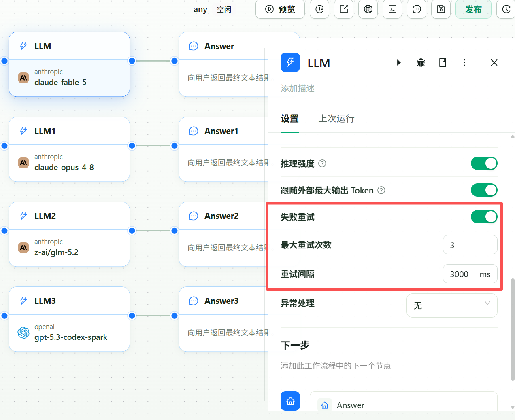Image resolution: width=515 pixels, height=420 pixels.
Task: Select the LLM2 node
Action: click(x=69, y=234)
